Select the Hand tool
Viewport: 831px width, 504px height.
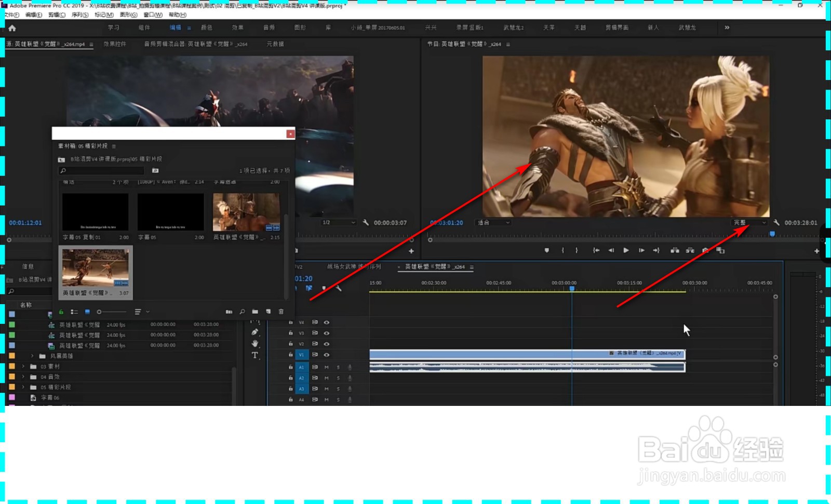click(x=254, y=344)
